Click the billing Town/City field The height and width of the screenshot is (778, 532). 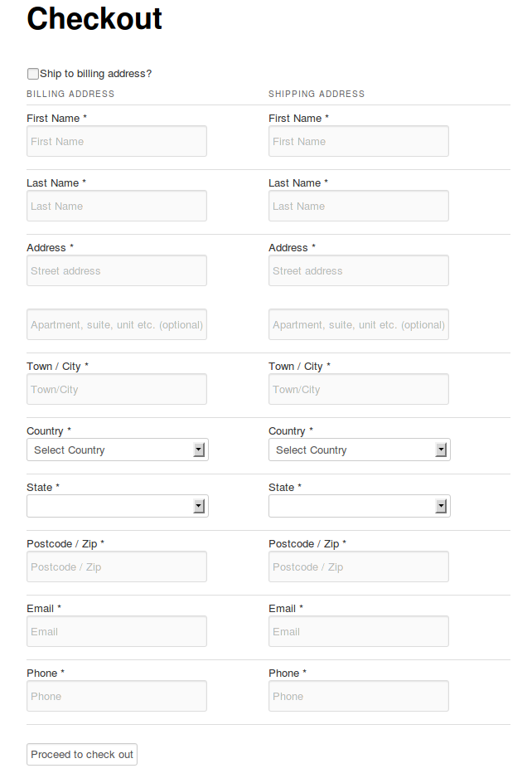point(116,389)
